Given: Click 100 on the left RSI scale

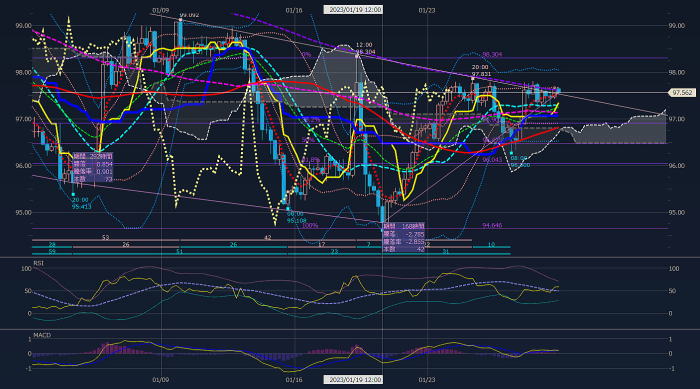Looking at the screenshot, I should pos(26,269).
